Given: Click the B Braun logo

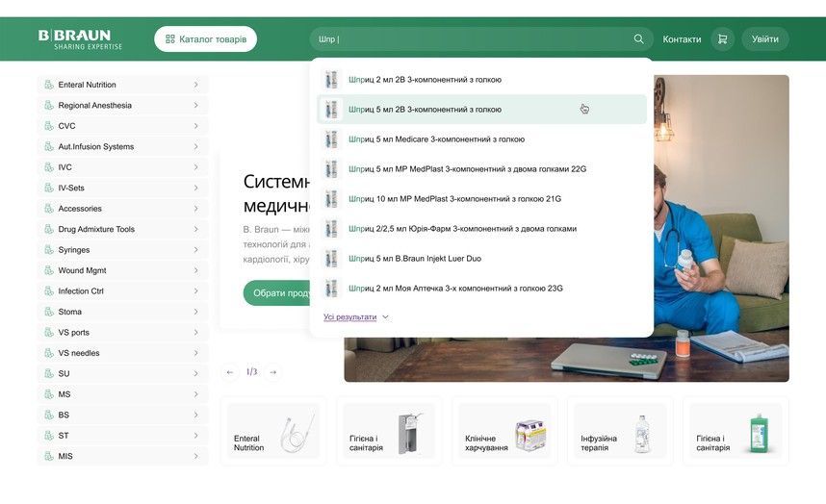Looking at the screenshot, I should point(80,38).
